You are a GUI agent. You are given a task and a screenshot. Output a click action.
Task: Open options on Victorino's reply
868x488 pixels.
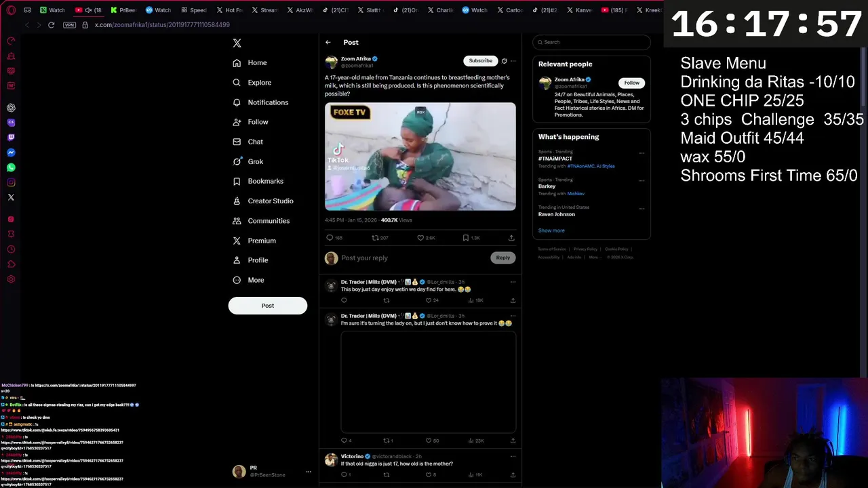[x=513, y=457]
